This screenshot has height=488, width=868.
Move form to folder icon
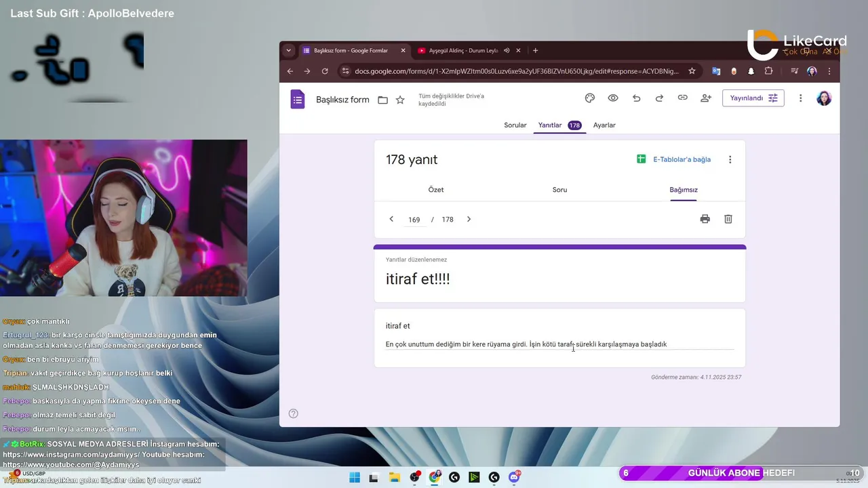[382, 100]
